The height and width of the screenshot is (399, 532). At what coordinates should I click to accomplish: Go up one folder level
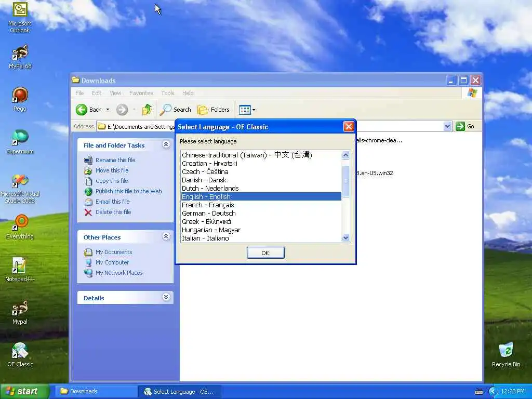tap(147, 110)
